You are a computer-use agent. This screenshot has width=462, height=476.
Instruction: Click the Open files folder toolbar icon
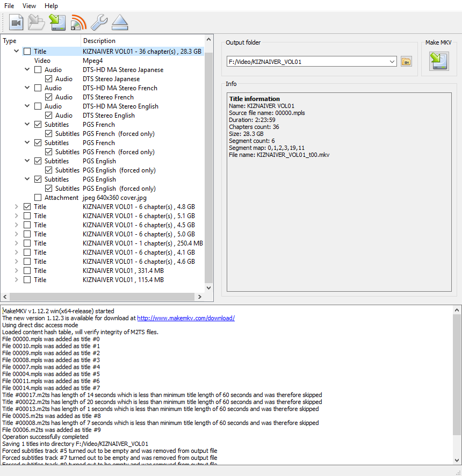(37, 23)
